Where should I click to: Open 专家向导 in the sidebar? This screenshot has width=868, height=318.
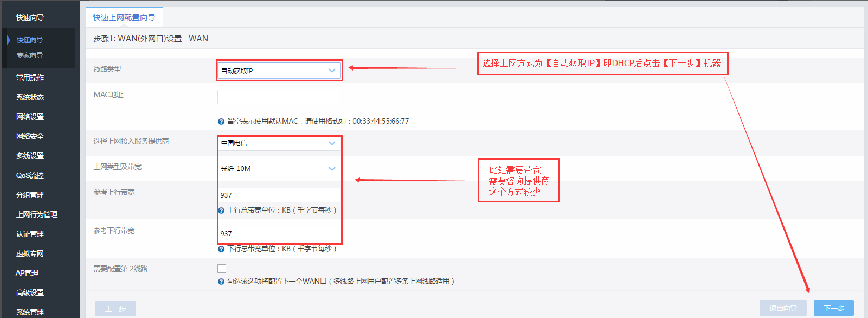coord(30,55)
